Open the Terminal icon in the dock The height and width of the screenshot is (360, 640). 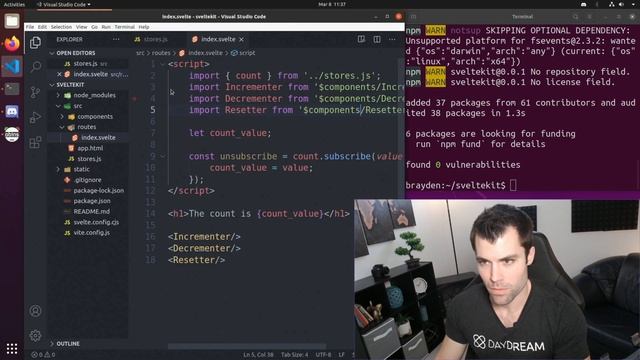tap(12, 89)
